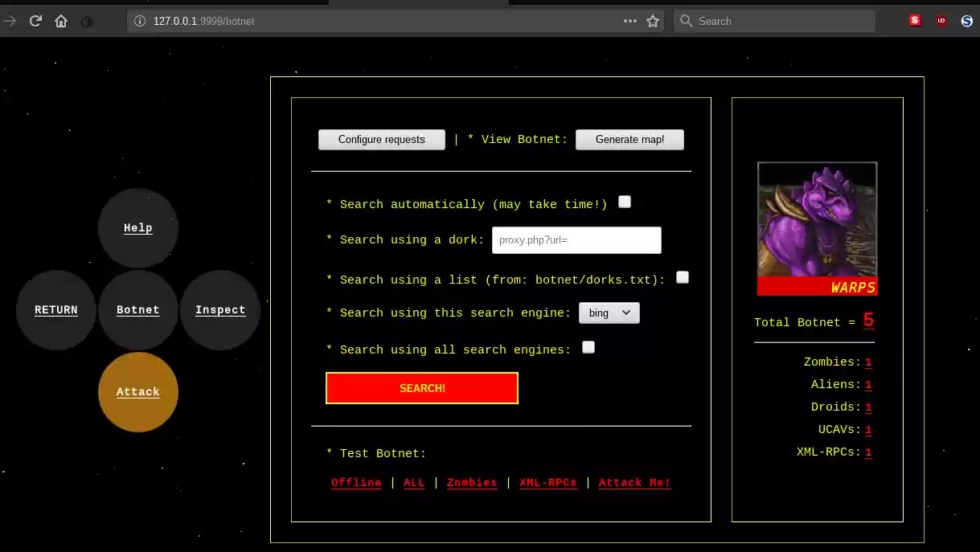Viewport: 980px width, 552px height.
Task: Open the uBlock Origin extension icon
Action: tap(941, 21)
